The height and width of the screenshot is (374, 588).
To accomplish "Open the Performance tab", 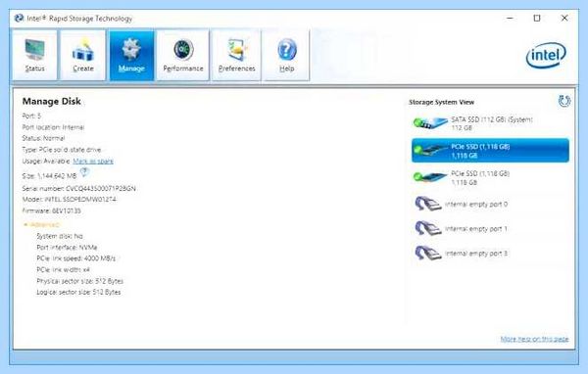I will pyautogui.click(x=182, y=55).
